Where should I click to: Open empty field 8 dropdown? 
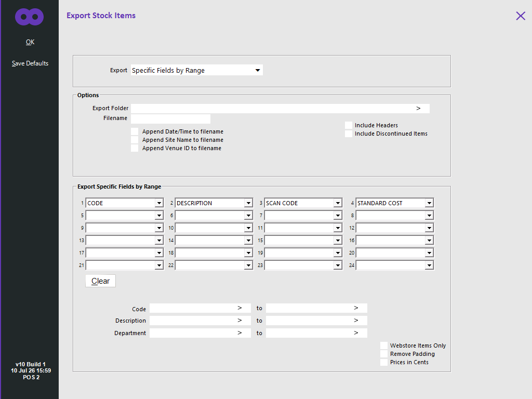click(429, 216)
